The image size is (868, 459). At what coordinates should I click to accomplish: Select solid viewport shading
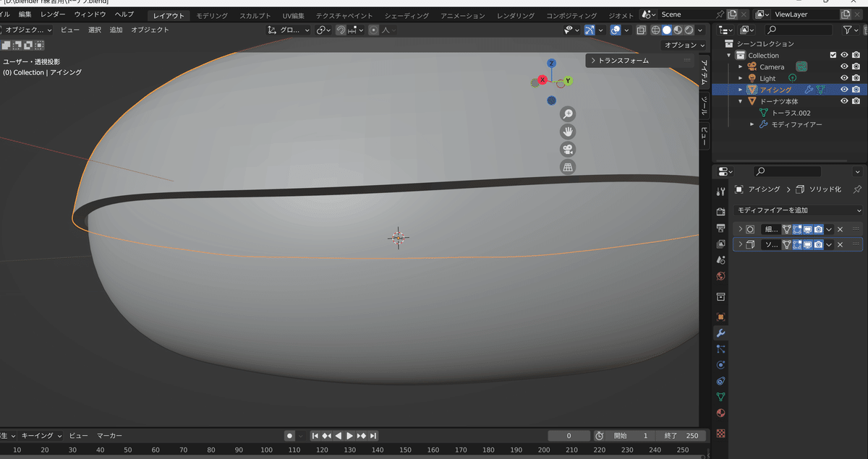(x=667, y=30)
